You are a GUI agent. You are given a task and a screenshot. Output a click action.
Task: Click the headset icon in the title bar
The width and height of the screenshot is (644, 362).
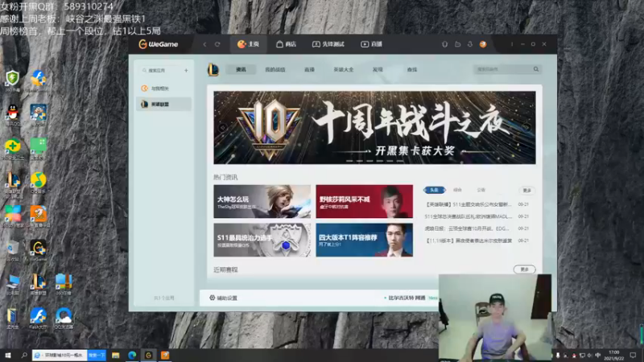(x=444, y=44)
